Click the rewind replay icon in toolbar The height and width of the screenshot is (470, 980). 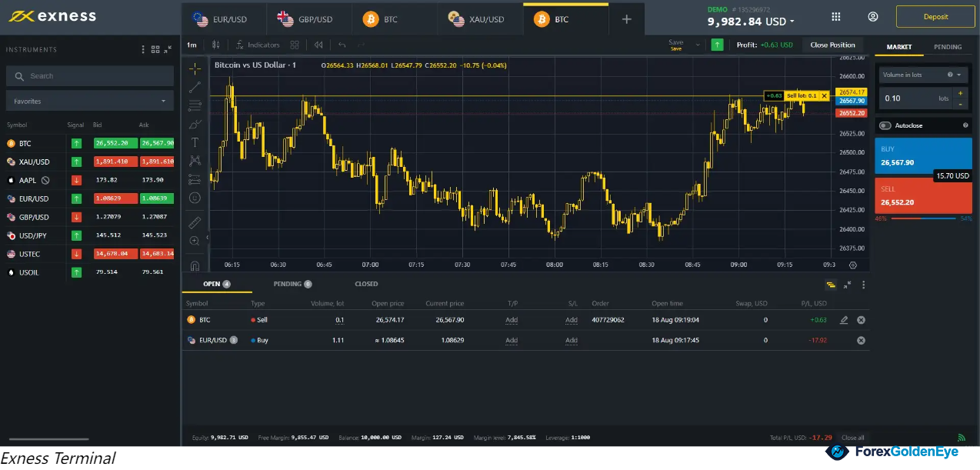(x=318, y=45)
